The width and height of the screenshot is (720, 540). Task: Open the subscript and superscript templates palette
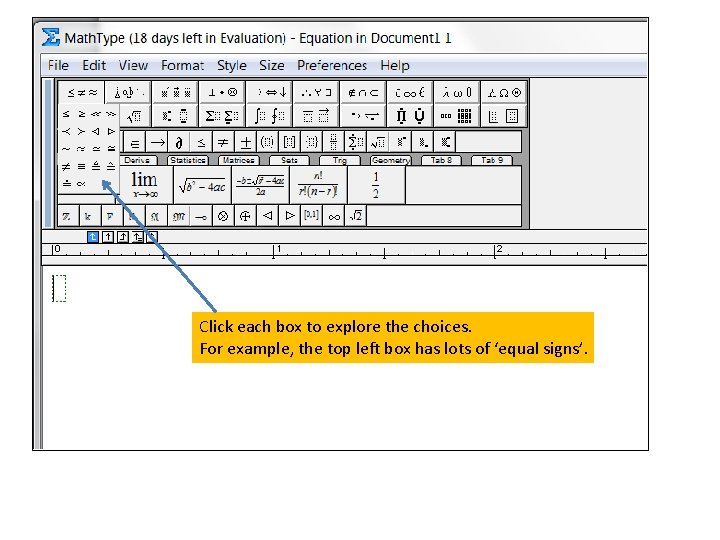pos(175,116)
